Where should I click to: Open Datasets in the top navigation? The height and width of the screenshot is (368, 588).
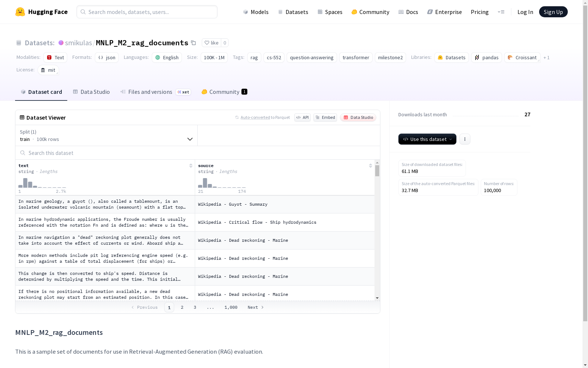pos(293,12)
